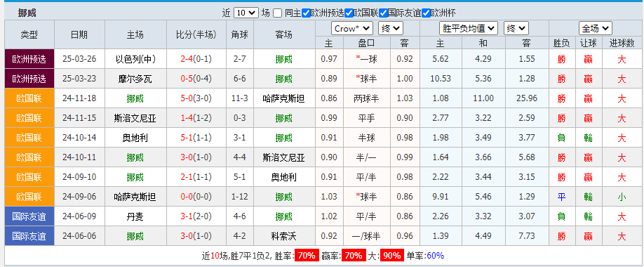
Task: Click the red 70% win rate badge after 胜率
Action: coord(306,256)
